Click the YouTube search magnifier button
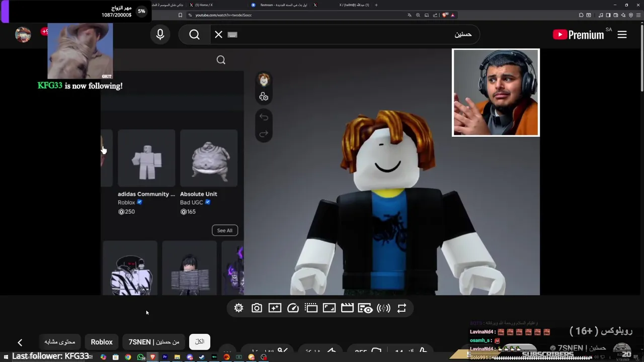 tap(195, 35)
